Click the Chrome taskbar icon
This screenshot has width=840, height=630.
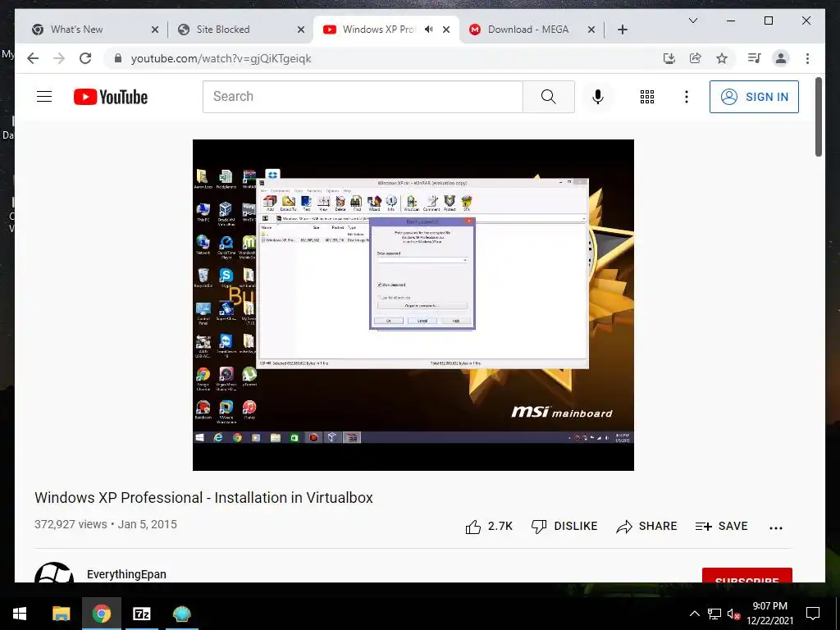coord(101,614)
